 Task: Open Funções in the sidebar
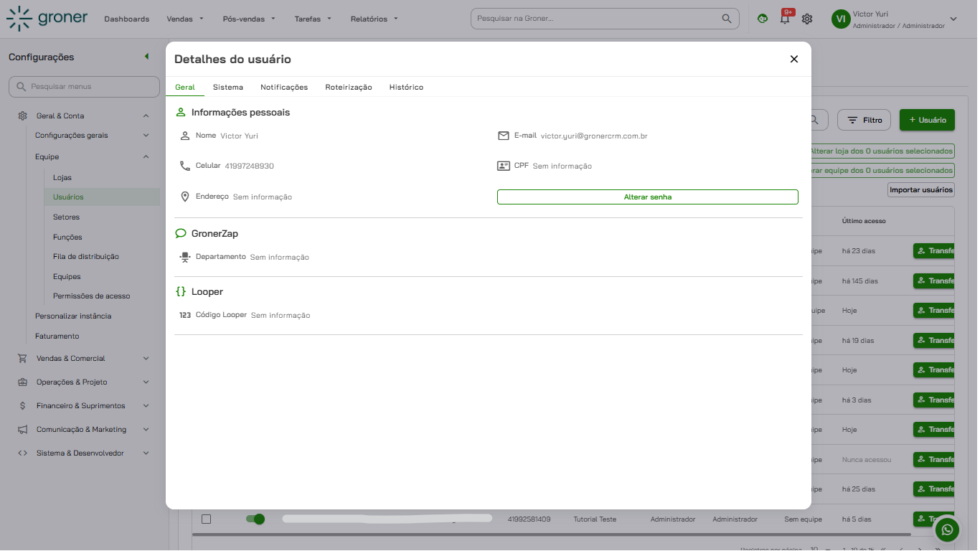click(67, 237)
